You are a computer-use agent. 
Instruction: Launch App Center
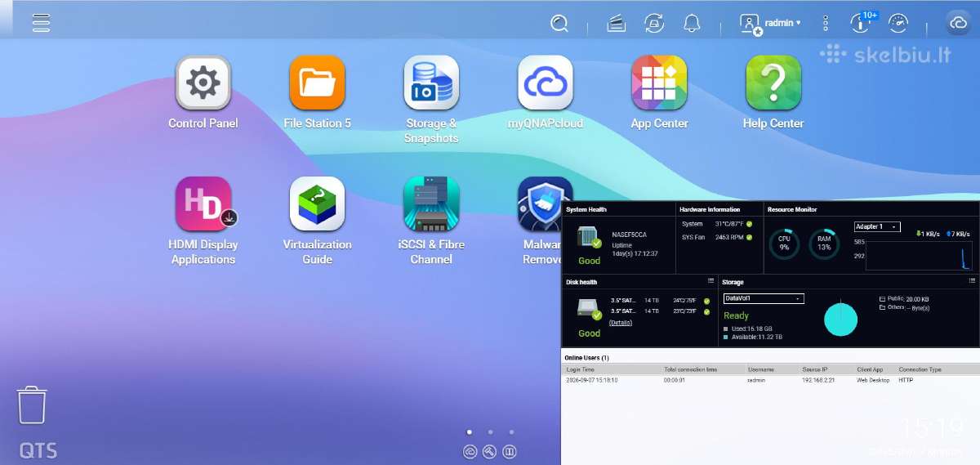pos(659,92)
